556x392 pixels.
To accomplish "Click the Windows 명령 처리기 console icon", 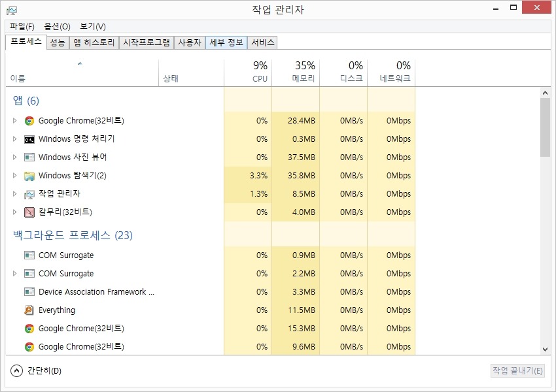I will 29,139.
